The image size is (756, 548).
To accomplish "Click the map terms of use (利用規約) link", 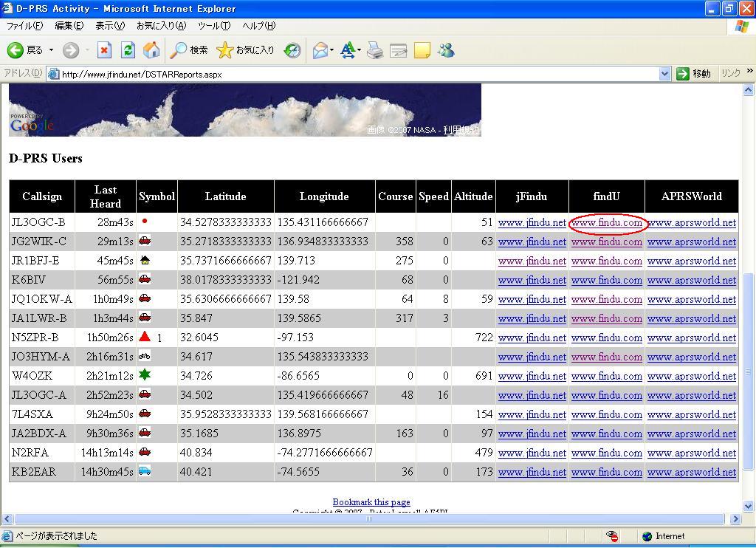I will [x=461, y=130].
